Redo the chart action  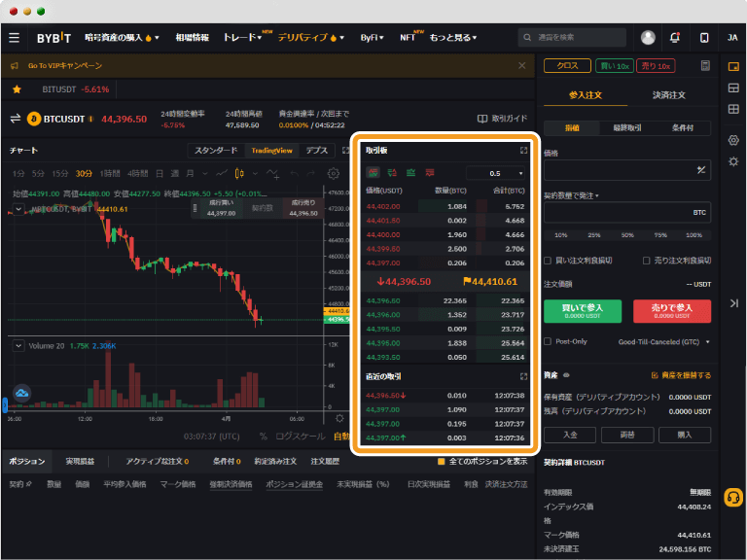(x=310, y=173)
